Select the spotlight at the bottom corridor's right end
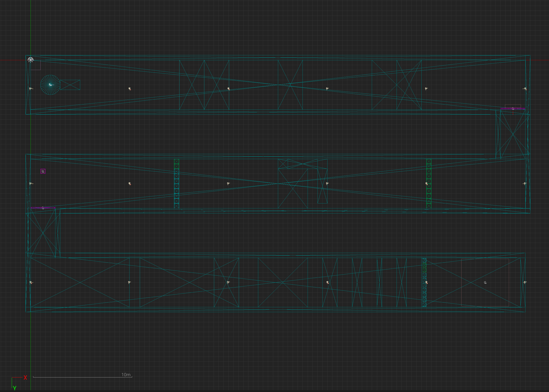Image resolution: width=549 pixels, height=392 pixels. tap(525, 282)
